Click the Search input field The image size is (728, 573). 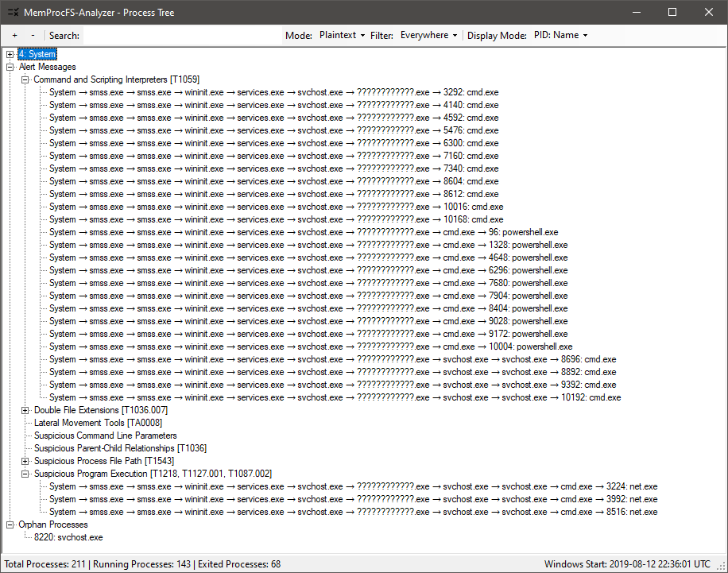tap(181, 36)
